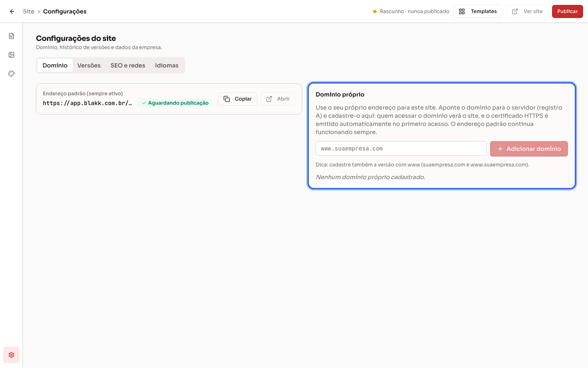Screen dimensions: 588x368
Task: Focus the www.suaempresa.com domain input
Action: coord(401,148)
